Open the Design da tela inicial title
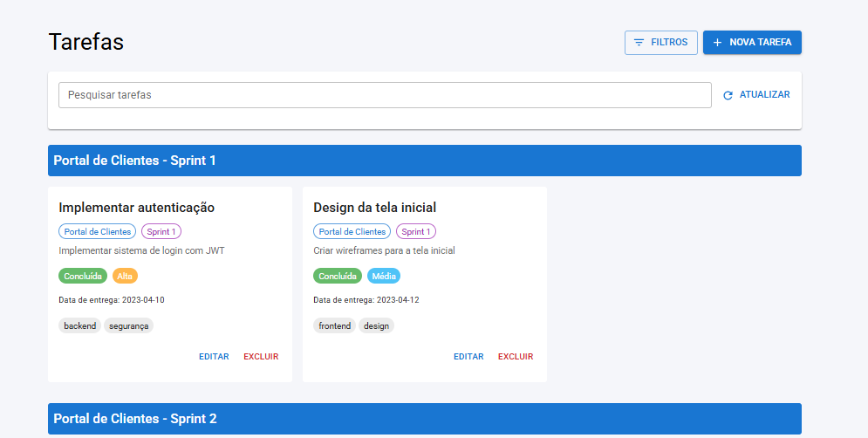This screenshot has height=438, width=868. 374,208
